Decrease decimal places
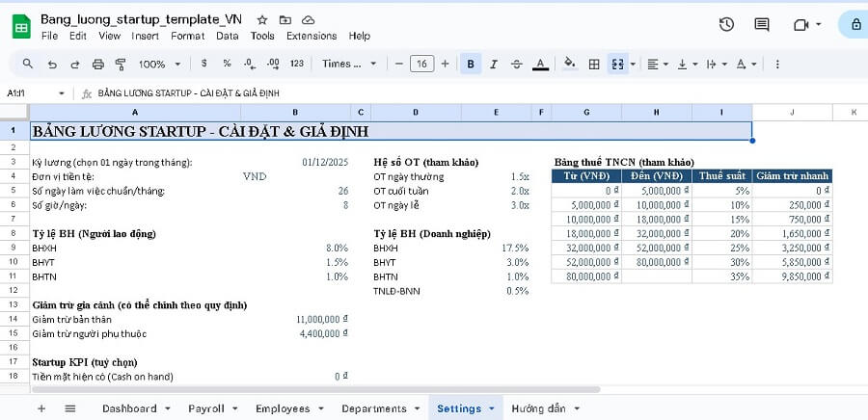Screen dimensions: 868x420 (x=250, y=65)
